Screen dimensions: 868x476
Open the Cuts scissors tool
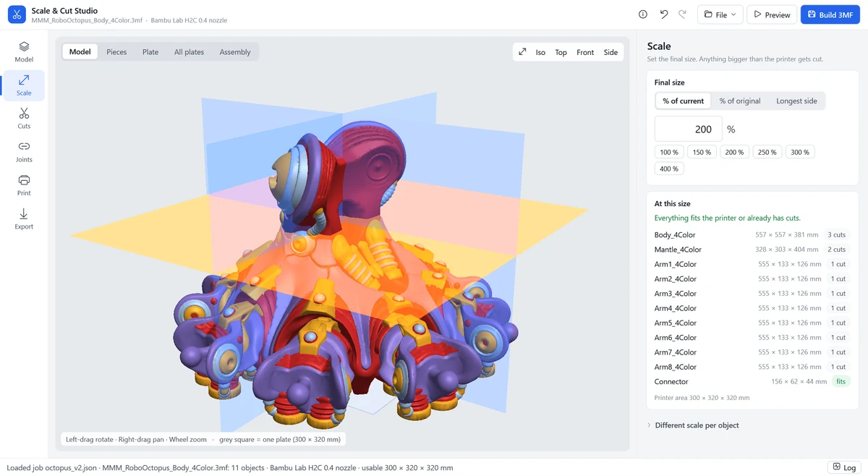pos(24,119)
